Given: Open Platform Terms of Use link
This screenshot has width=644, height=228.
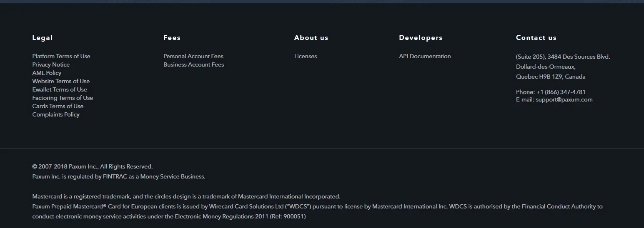Looking at the screenshot, I should (61, 56).
